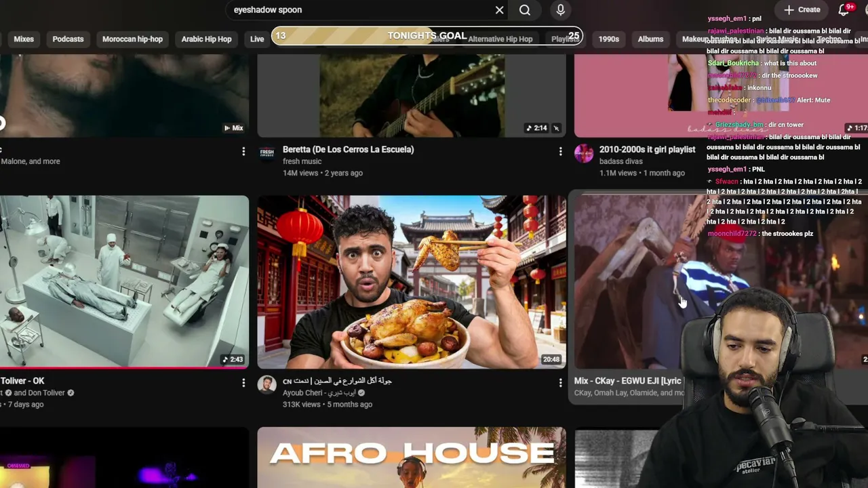Viewport: 868px width, 488px height.
Task: Click the "14M views • 2 years ago" text
Action: click(x=323, y=173)
